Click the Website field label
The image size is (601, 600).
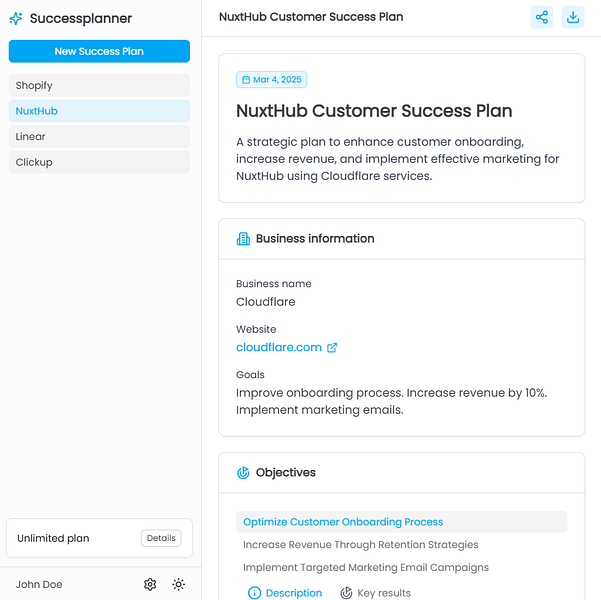click(256, 329)
